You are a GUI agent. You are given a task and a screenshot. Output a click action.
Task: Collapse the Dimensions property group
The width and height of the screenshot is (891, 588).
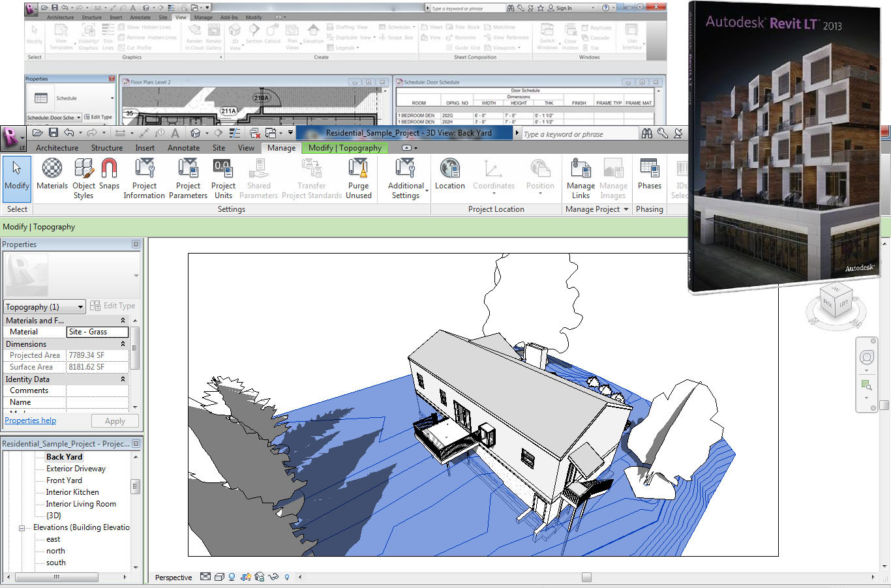(123, 344)
